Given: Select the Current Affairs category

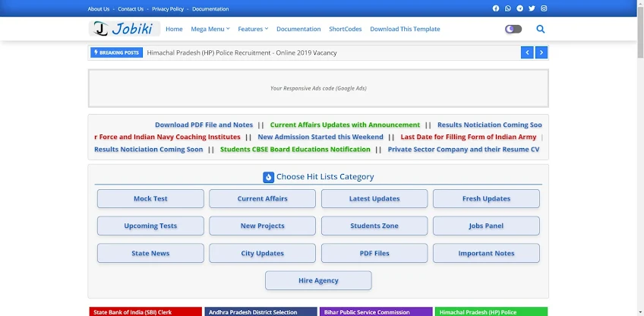Looking at the screenshot, I should point(263,198).
